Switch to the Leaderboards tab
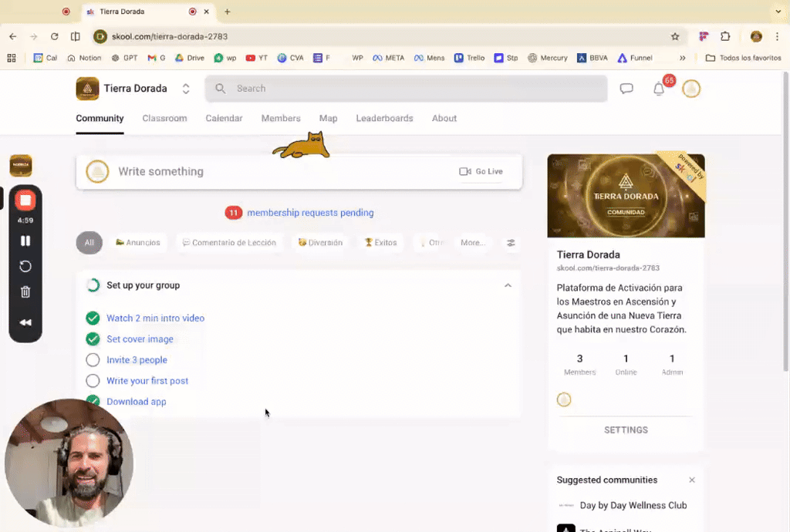Viewport: 790px width, 532px height. click(x=385, y=118)
